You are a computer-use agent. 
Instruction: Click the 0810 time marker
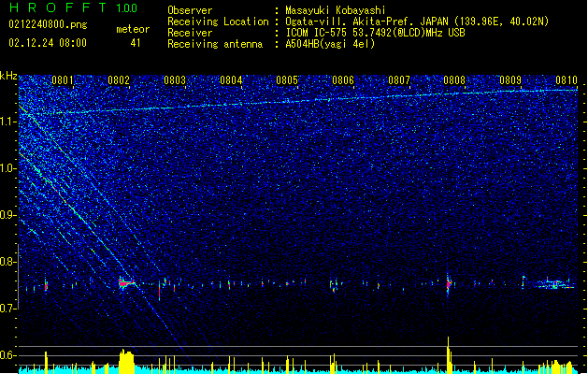[x=566, y=80]
